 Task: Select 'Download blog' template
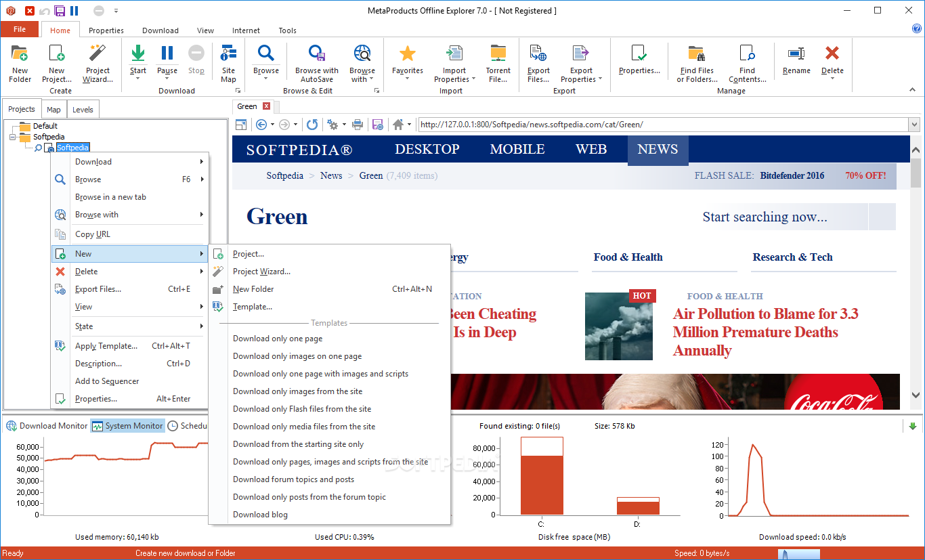[329, 515]
